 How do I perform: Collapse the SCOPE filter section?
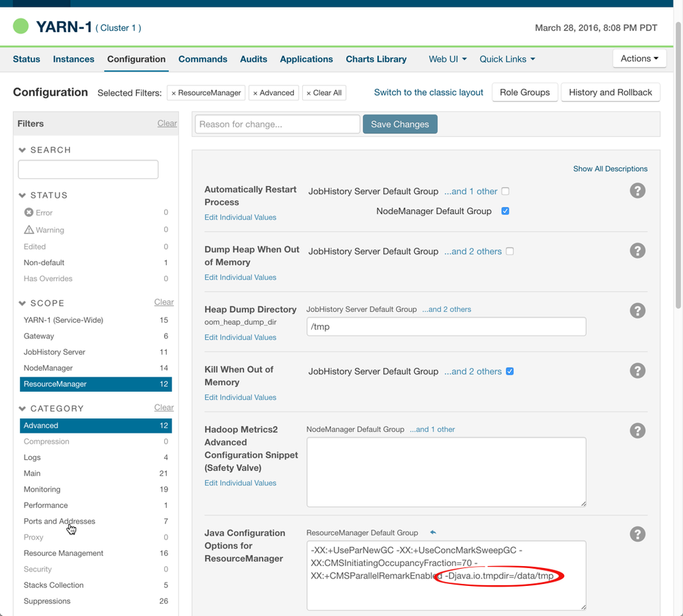(22, 303)
